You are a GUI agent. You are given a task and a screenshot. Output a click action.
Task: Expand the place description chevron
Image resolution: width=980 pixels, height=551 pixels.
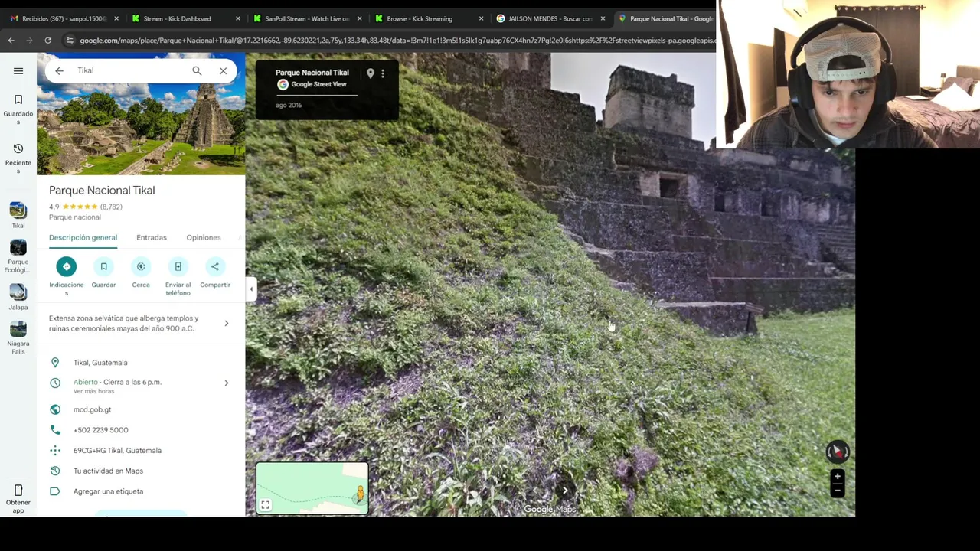click(227, 323)
